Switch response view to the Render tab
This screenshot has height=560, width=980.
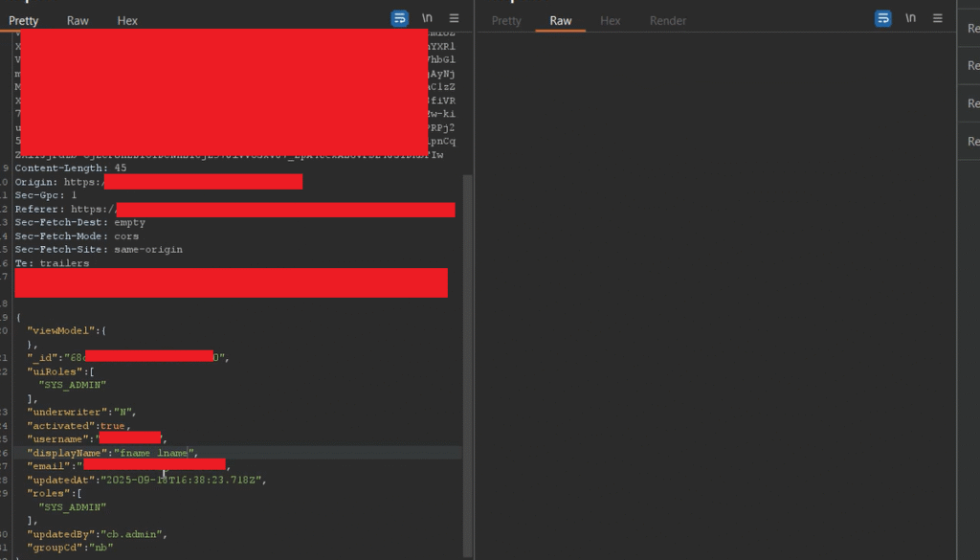tap(668, 20)
